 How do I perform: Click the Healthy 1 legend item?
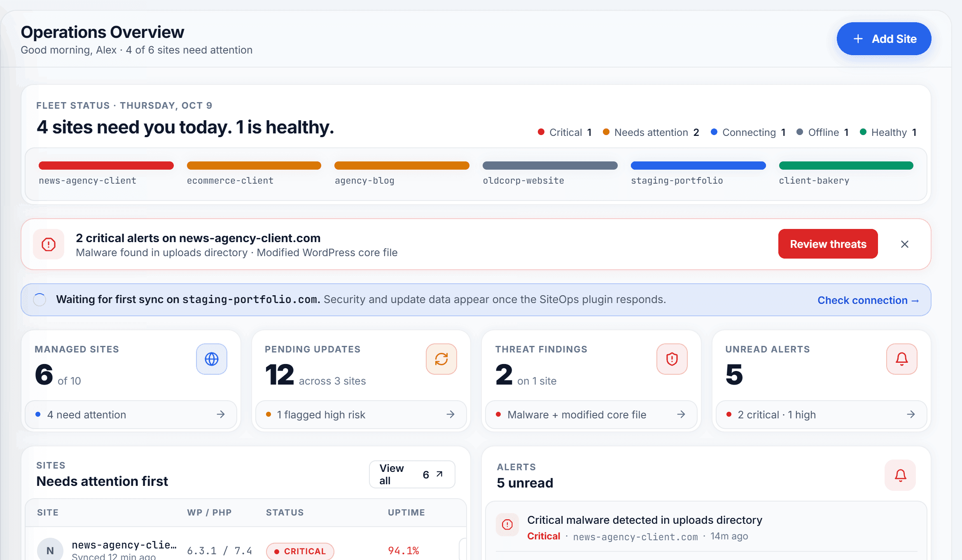(x=888, y=132)
